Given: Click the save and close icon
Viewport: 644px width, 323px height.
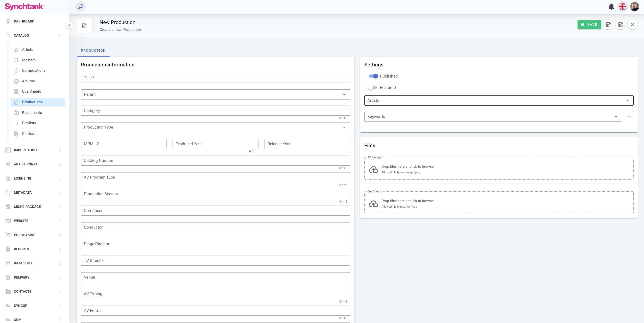Looking at the screenshot, I should click(621, 24).
